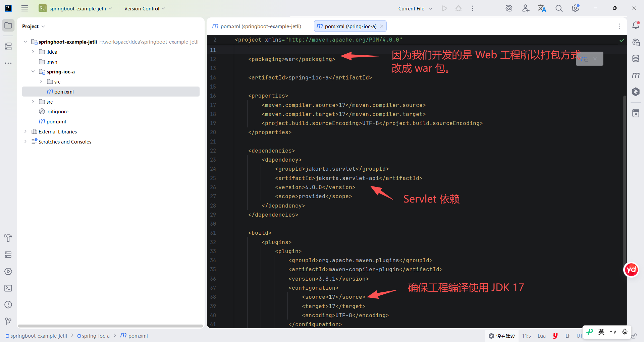This screenshot has height=342, width=644.
Task: Expand External Libraries node
Action: coord(25,131)
